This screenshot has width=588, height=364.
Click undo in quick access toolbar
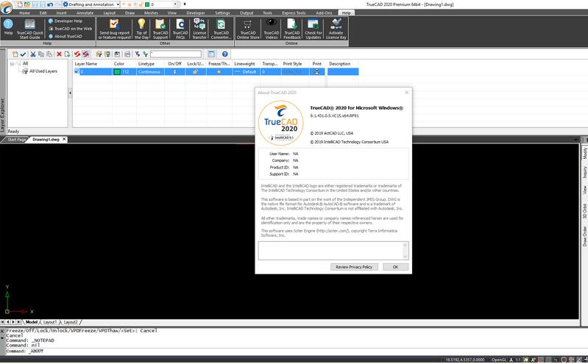[x=50, y=4]
